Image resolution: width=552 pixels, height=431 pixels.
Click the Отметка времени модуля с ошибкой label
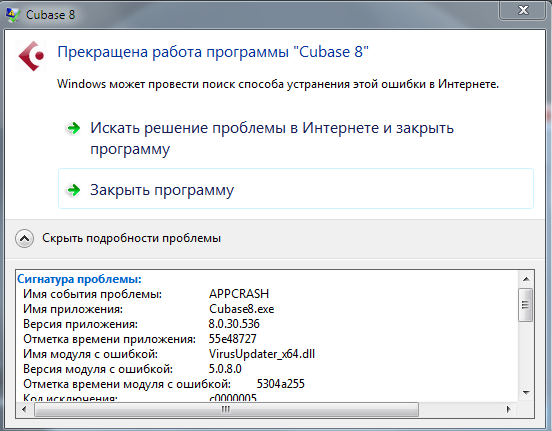click(127, 384)
